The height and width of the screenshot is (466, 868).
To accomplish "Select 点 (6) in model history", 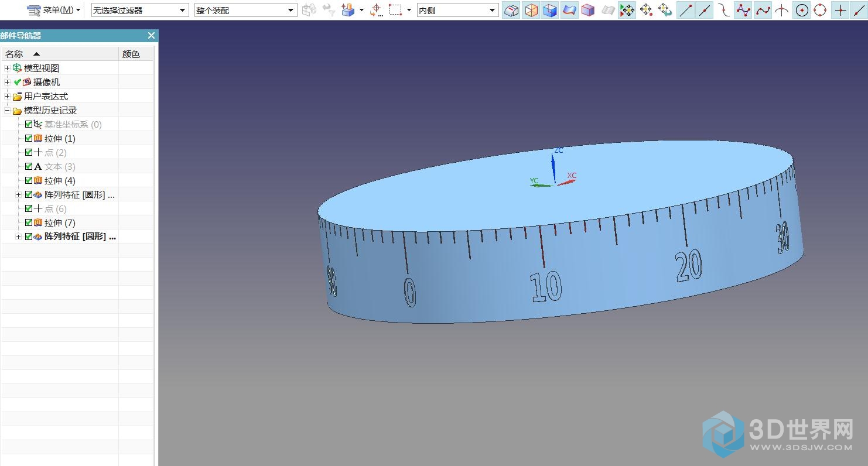I will 56,208.
